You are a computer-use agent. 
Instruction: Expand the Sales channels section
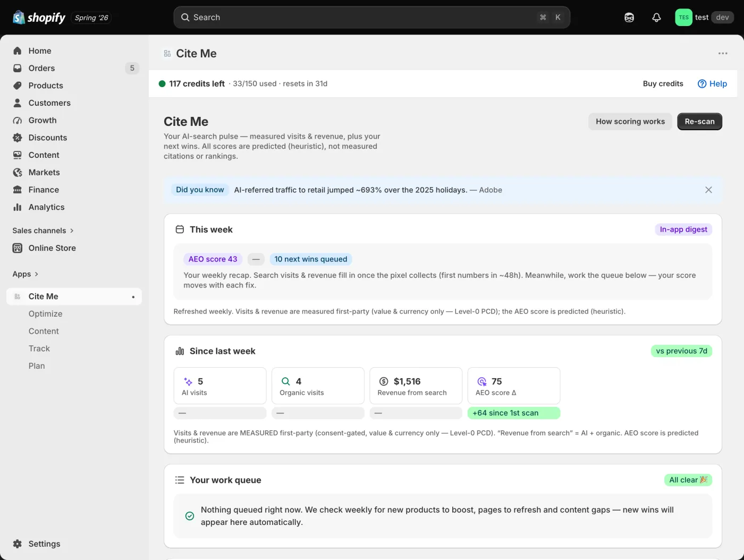[43, 231]
